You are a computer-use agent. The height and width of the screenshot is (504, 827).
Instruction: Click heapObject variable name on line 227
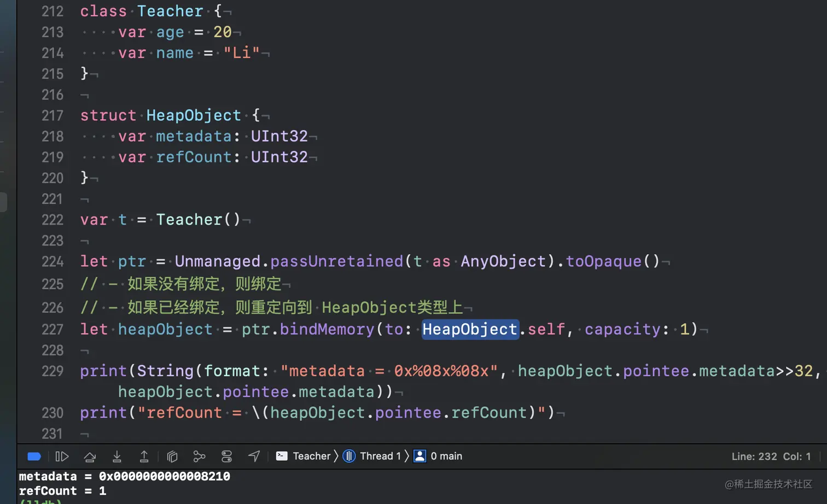coord(165,329)
